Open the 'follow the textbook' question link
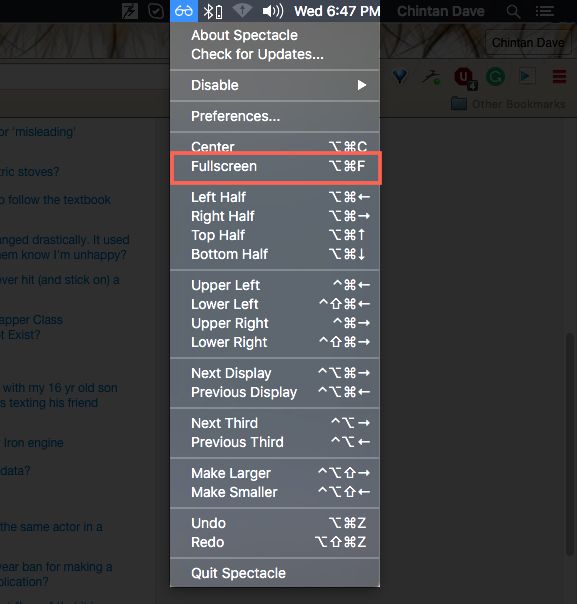 56,200
